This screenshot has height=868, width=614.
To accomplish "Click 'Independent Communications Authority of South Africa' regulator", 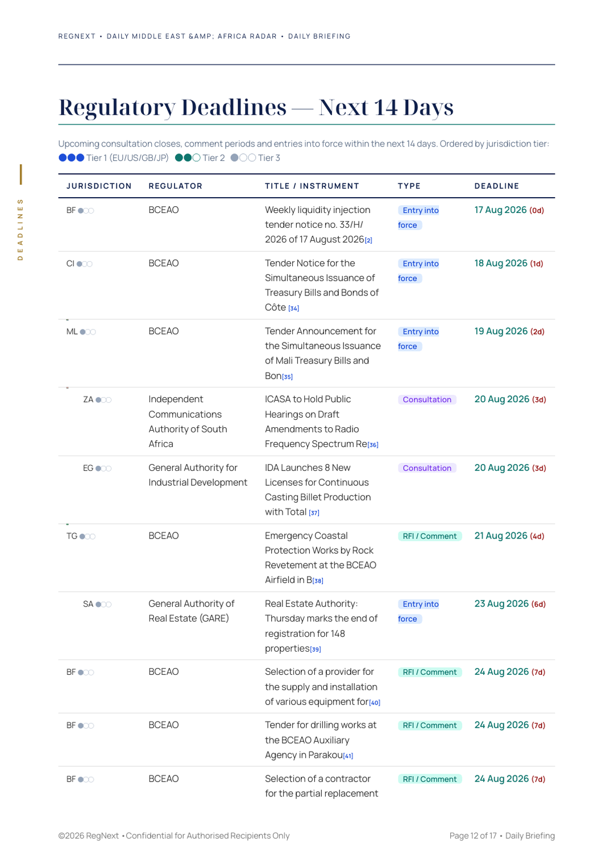I will point(188,422).
